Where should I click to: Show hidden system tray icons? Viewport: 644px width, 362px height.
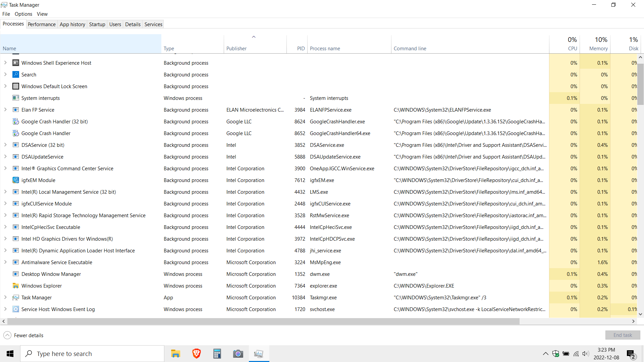click(x=546, y=354)
